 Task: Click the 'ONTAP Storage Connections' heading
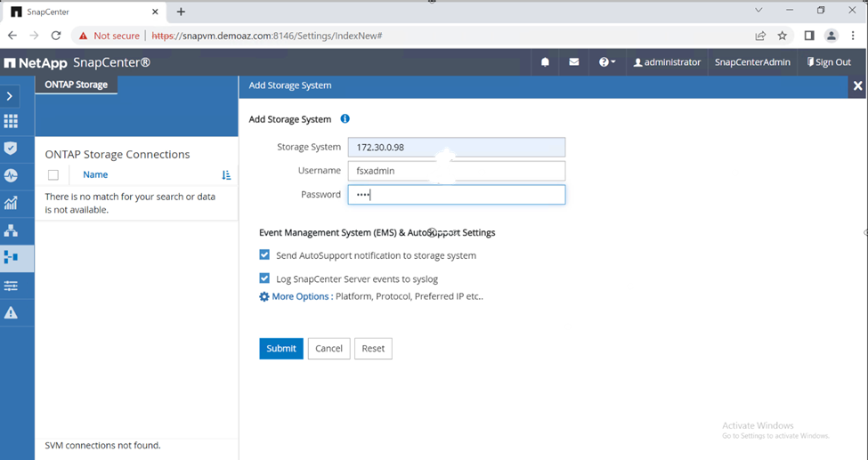[x=118, y=155]
